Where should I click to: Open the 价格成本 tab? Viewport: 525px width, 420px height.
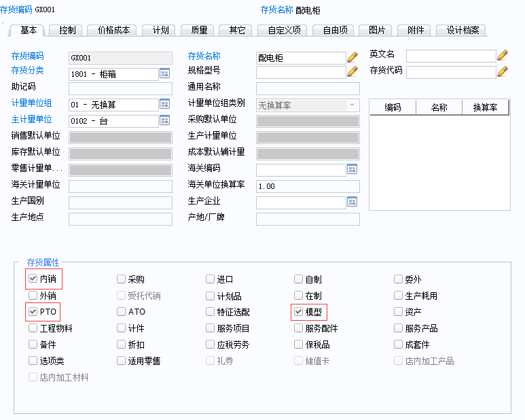coord(113,30)
